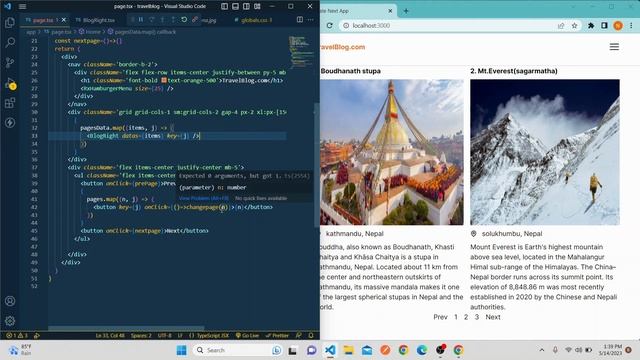Click the TravelBlog.com site title
Screen dimensions: 640x360
point(342,47)
